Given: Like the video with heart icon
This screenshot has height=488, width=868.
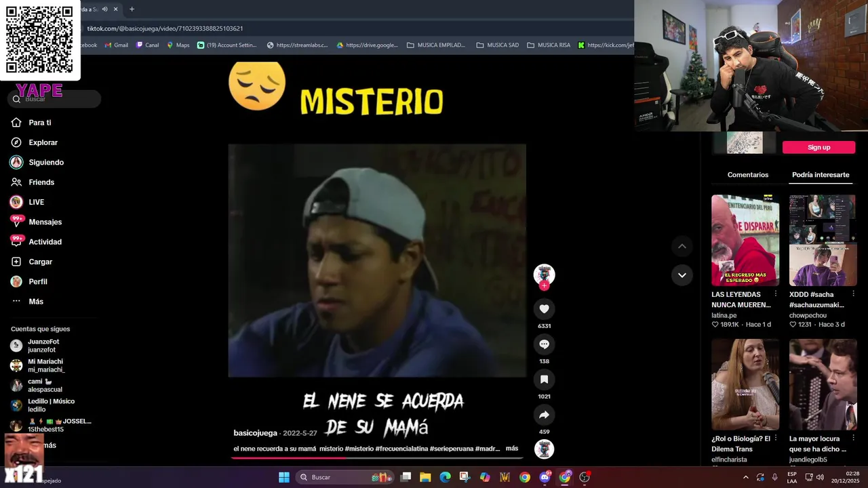Looking at the screenshot, I should tap(544, 309).
